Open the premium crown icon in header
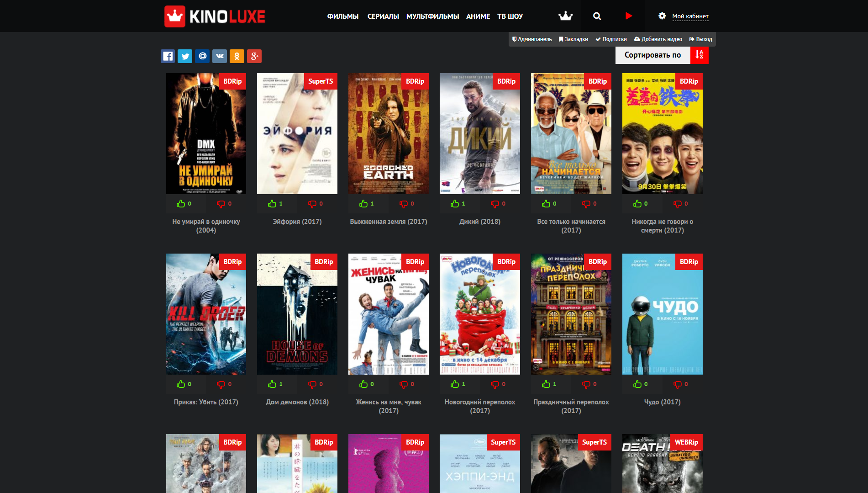This screenshot has width=868, height=493. pyautogui.click(x=565, y=16)
